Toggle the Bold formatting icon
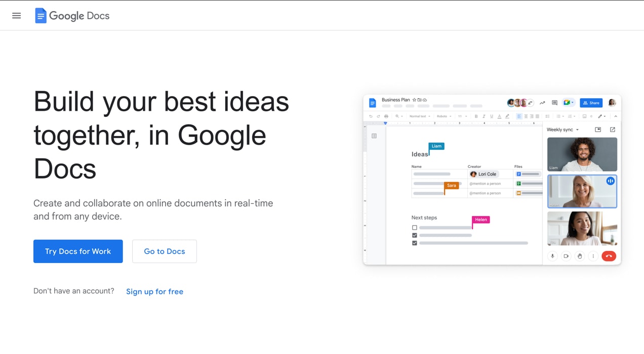The height and width of the screenshot is (354, 644). [x=476, y=116]
